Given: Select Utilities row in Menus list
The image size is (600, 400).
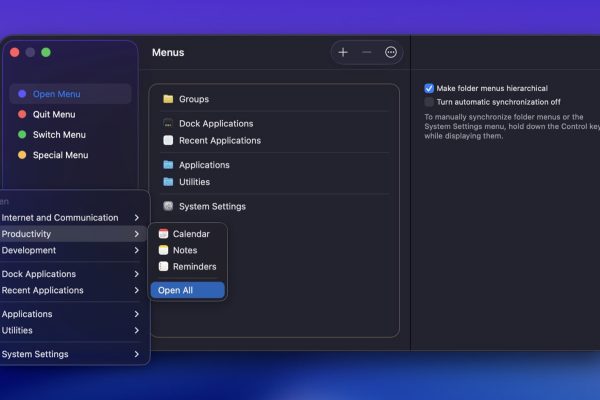Looking at the screenshot, I should click(275, 181).
